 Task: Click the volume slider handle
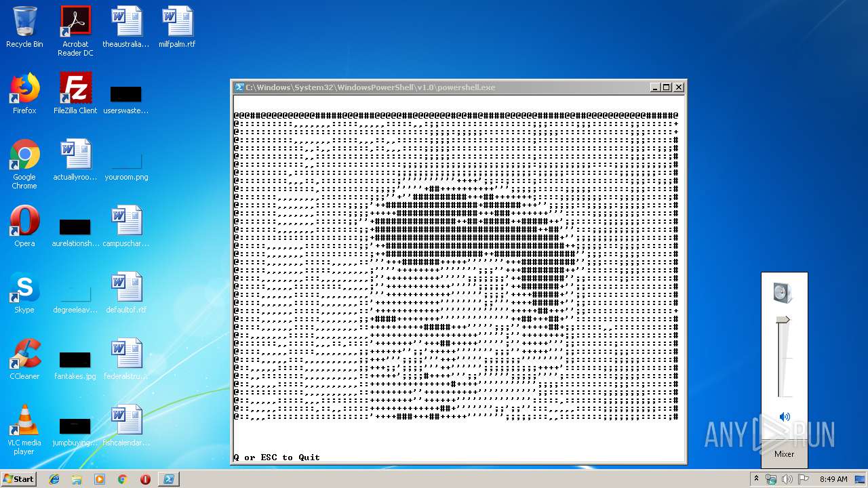783,319
